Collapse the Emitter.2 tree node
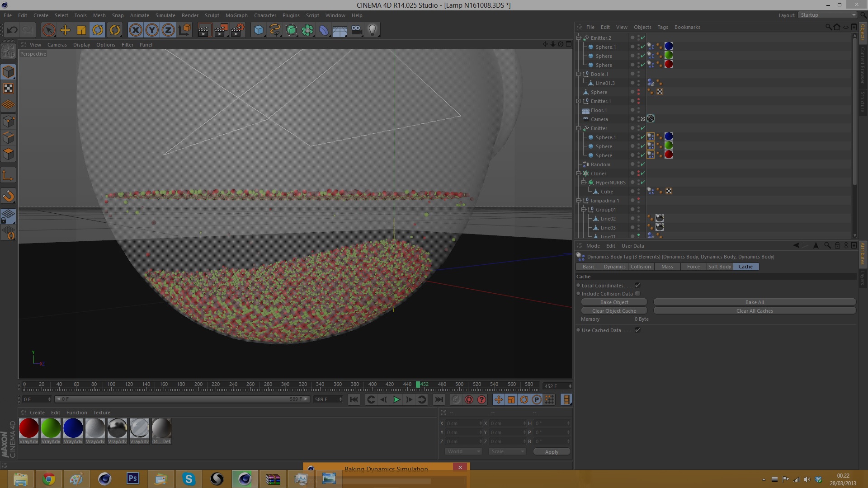The width and height of the screenshot is (868, 488). (579, 38)
